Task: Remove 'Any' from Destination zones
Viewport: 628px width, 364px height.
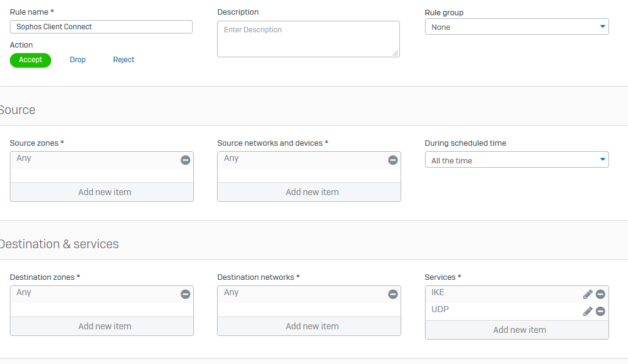Action: pyautogui.click(x=185, y=294)
